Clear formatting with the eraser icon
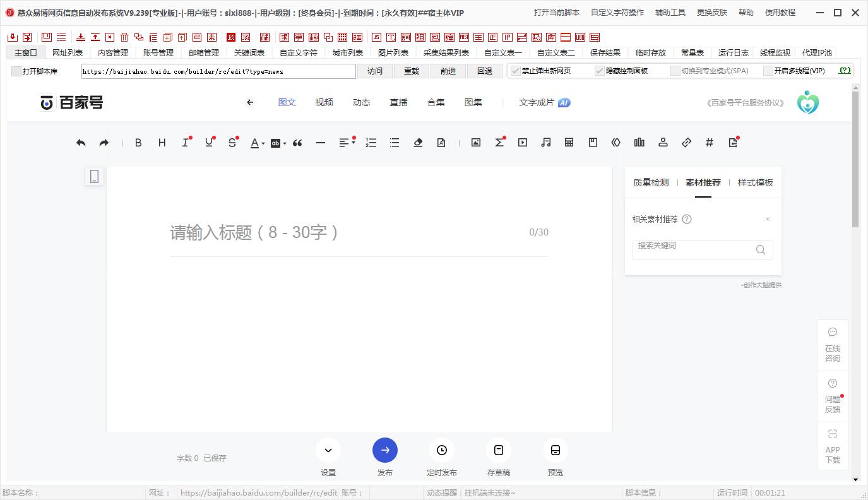Screen dimensions: 868x500 pyautogui.click(x=418, y=143)
